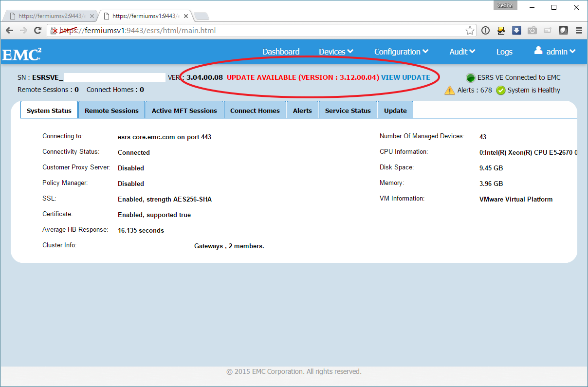Click the bookmark star in address bar
Viewport: 588px width, 387px height.
[x=470, y=31]
